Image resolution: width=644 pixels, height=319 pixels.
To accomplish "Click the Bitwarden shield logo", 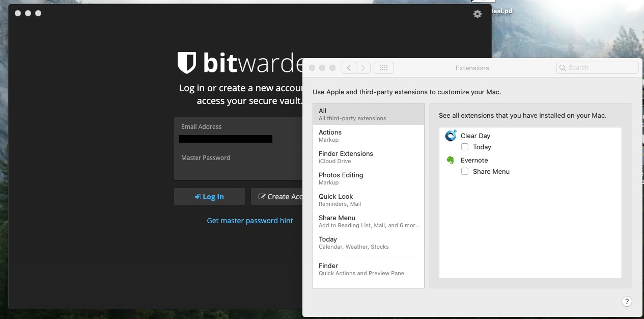I will pos(186,63).
